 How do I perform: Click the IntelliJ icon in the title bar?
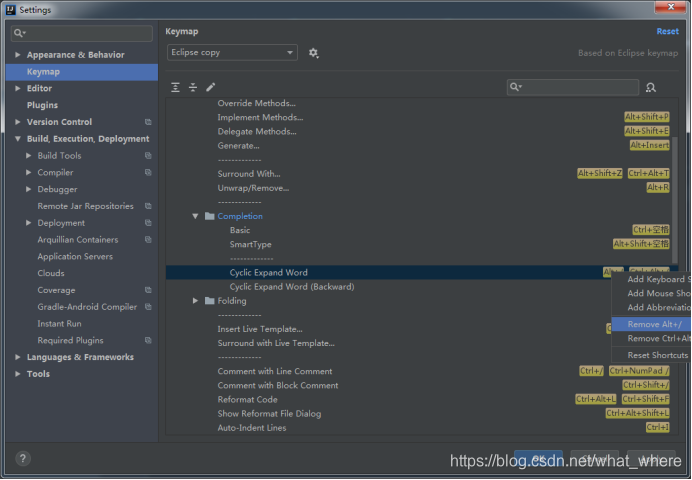coord(11,10)
